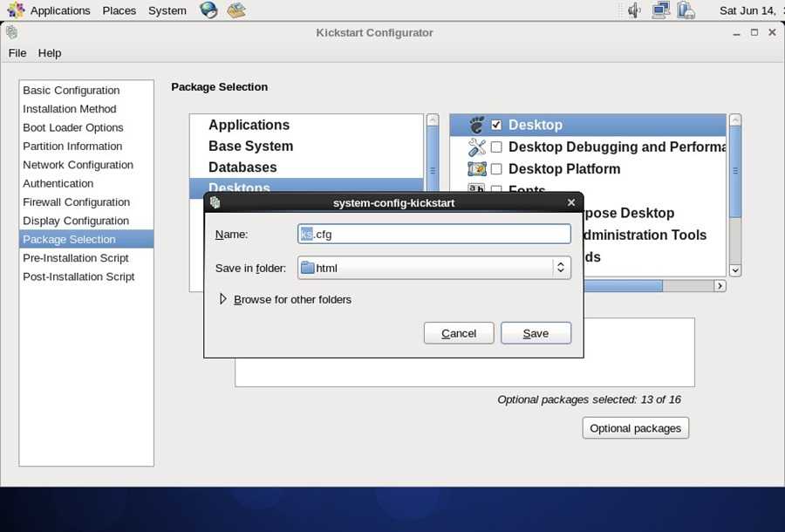The width and height of the screenshot is (785, 532).
Task: Click the package list vertical scrollbar thumb
Action: pyautogui.click(x=735, y=170)
